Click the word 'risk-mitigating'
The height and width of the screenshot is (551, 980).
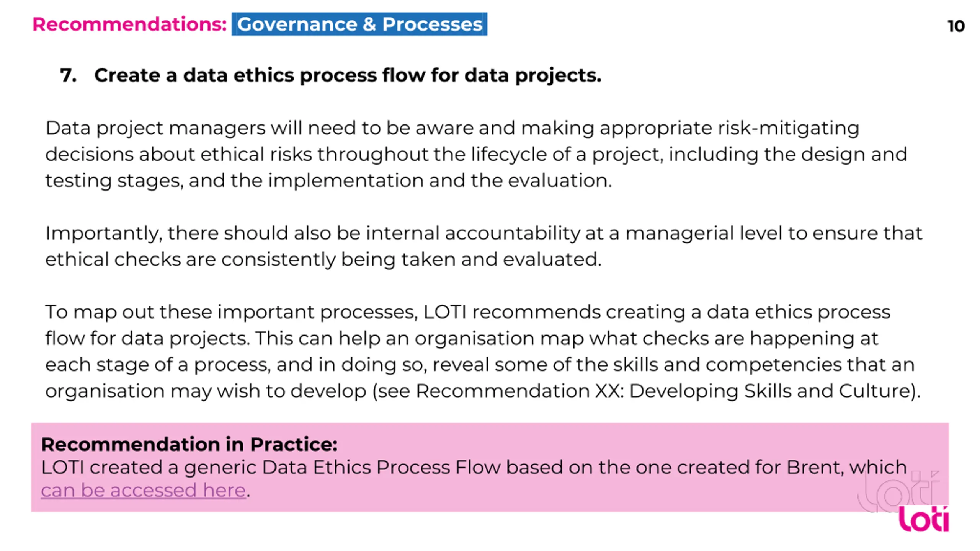tap(789, 128)
